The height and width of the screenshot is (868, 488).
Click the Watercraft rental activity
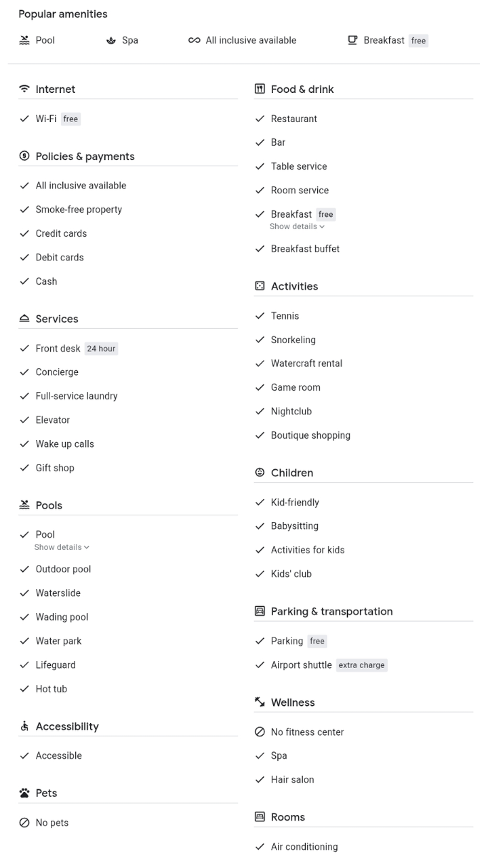coord(306,363)
